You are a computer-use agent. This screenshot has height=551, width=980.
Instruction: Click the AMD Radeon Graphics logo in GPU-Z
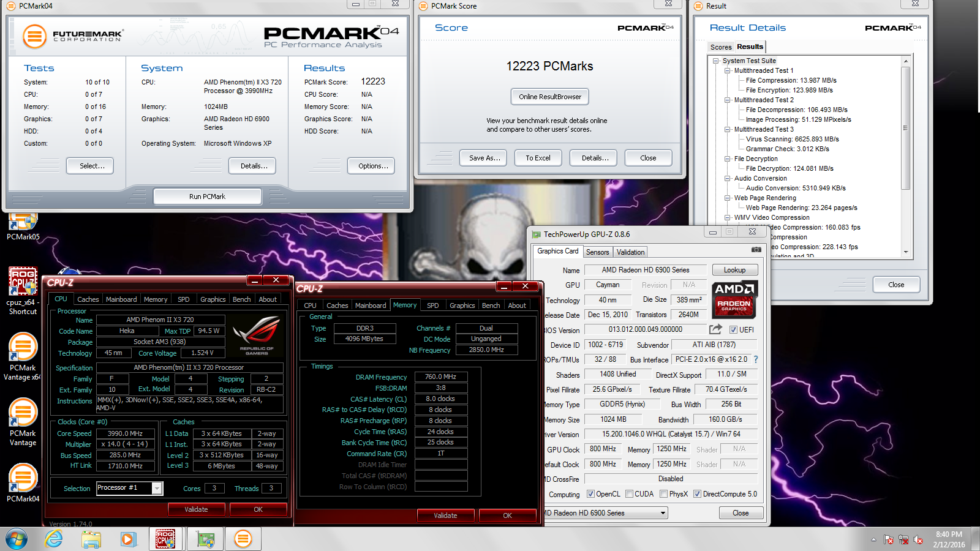coord(734,299)
